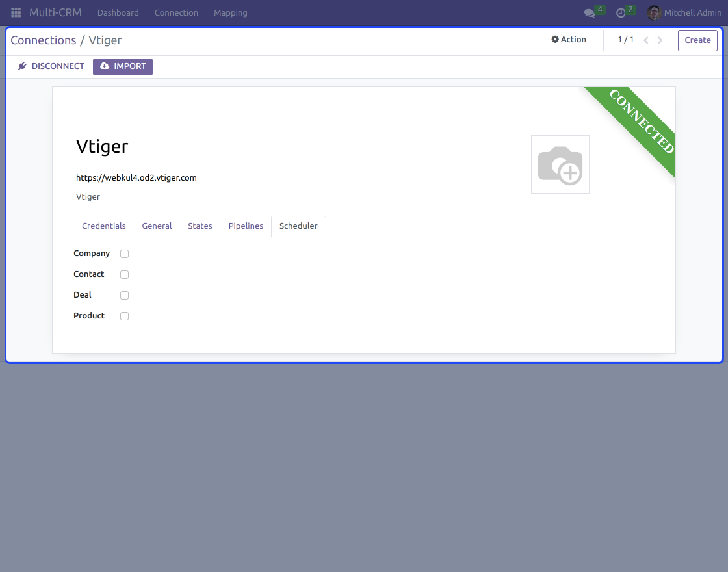Click the IMPORT button
This screenshot has height=572, width=728.
tap(123, 66)
